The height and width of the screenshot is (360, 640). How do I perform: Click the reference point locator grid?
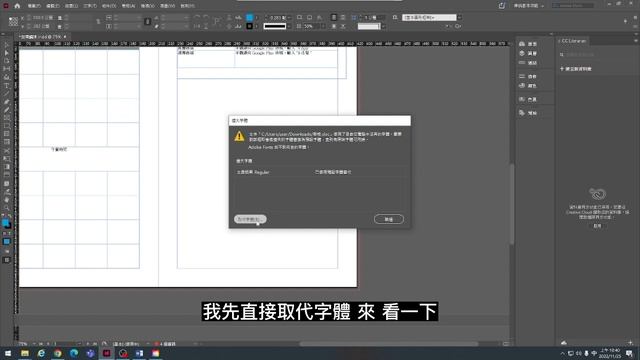click(x=13, y=22)
